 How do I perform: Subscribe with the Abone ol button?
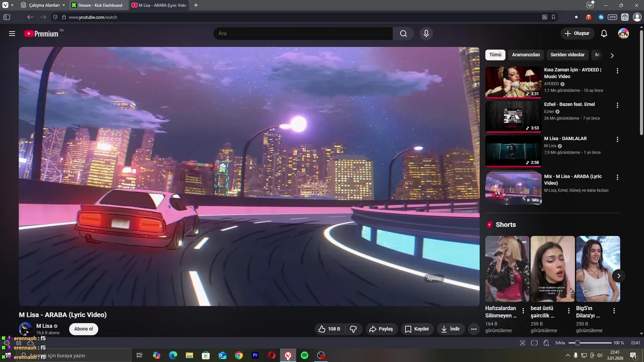(84, 329)
